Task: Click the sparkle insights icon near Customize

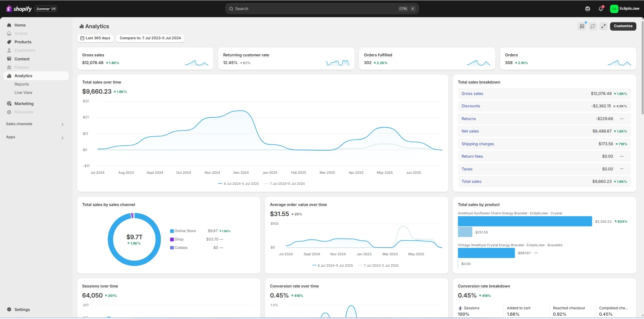Action: 582,26
